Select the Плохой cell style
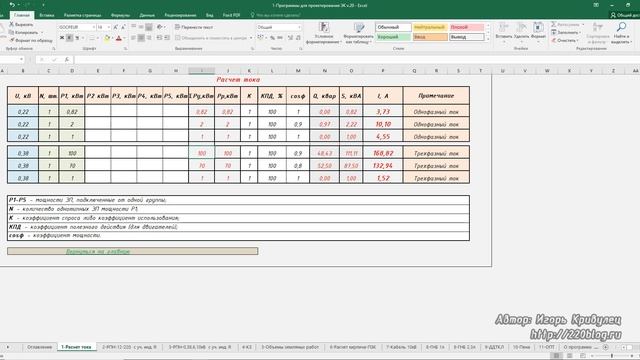The image size is (640, 360). tap(467, 27)
